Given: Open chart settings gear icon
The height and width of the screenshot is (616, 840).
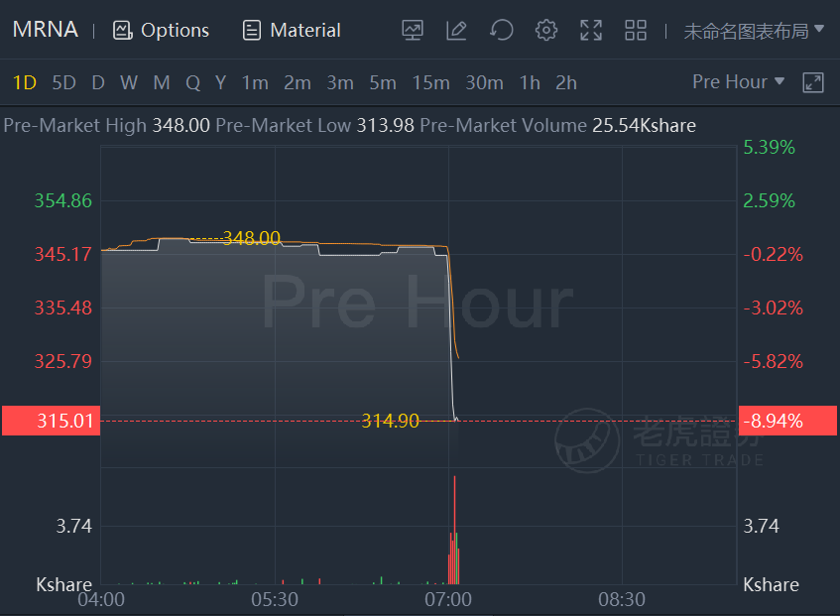Looking at the screenshot, I should 545,30.
